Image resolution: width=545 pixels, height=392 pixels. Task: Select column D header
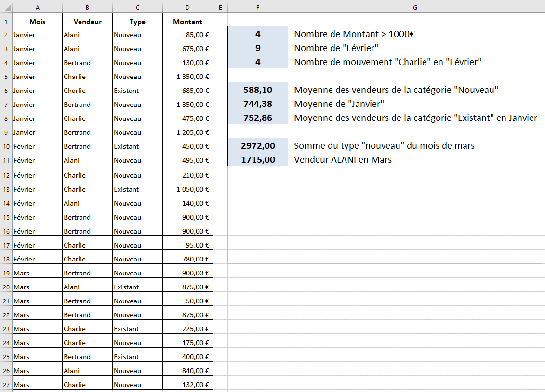[187, 7]
